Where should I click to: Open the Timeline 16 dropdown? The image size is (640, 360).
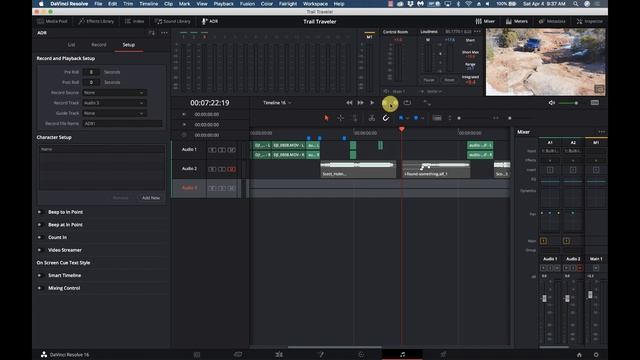tap(277, 103)
